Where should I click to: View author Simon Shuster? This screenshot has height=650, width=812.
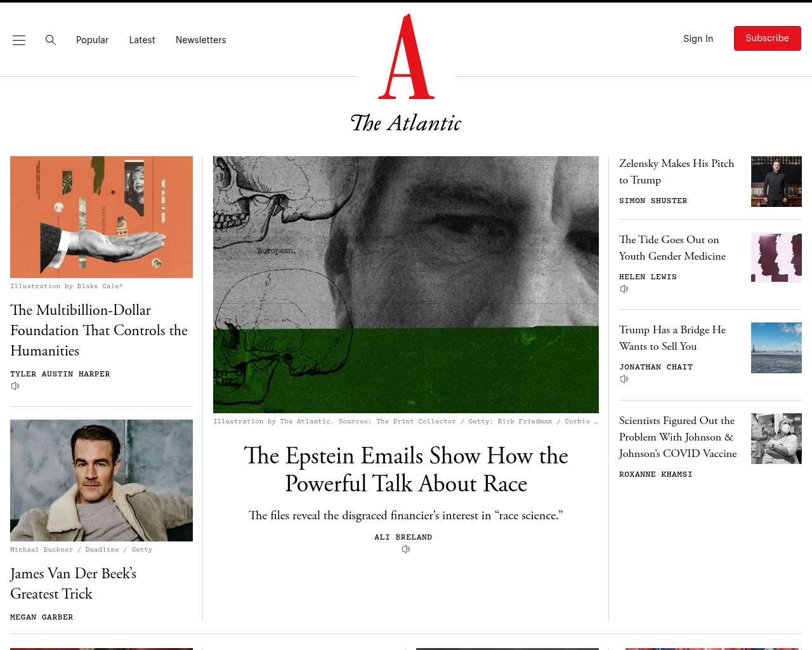click(x=653, y=201)
